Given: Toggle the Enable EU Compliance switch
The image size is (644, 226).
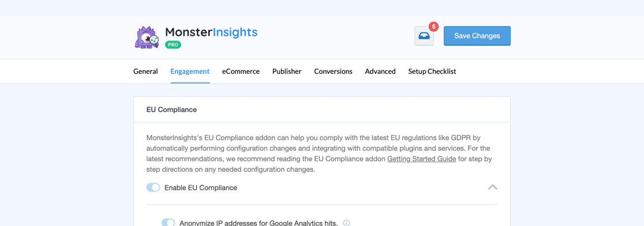Looking at the screenshot, I should [153, 188].
